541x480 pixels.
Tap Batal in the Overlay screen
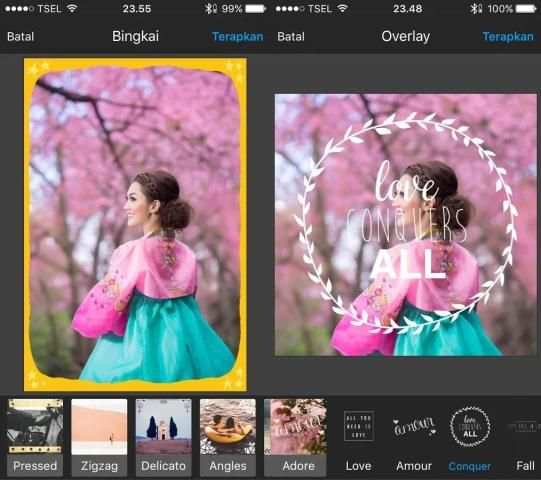(291, 37)
